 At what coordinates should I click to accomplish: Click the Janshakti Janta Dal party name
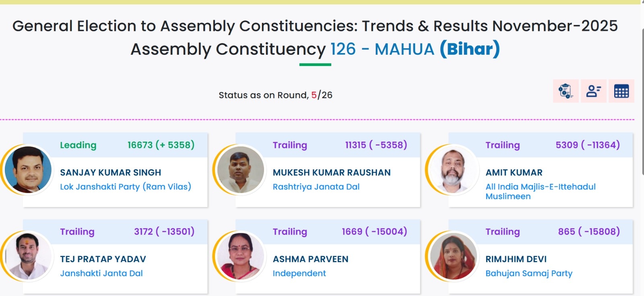101,273
